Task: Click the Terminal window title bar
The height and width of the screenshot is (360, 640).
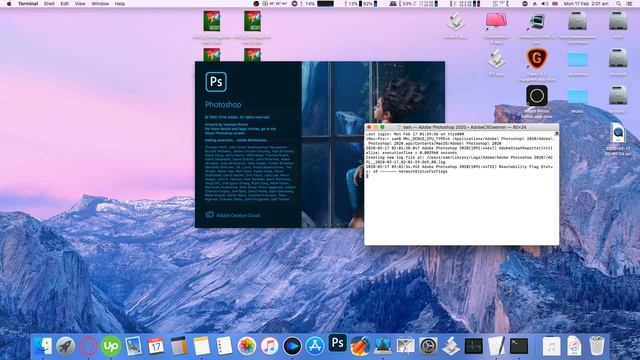Action: click(462, 127)
